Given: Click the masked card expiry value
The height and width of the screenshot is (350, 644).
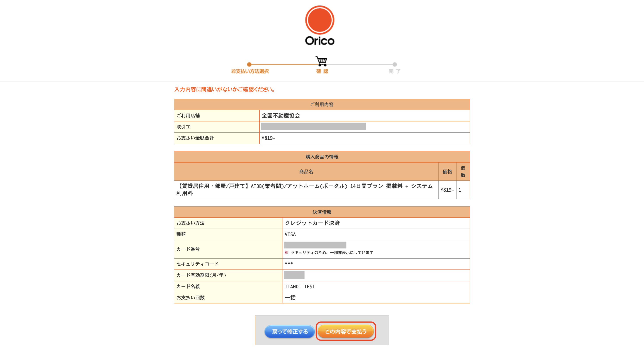Looking at the screenshot, I should [294, 275].
